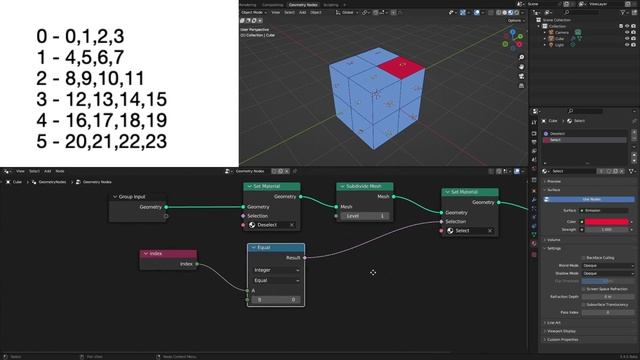Screen dimensions: 640x360
Task: Open Render properties tab icon
Action: click(x=534, y=133)
